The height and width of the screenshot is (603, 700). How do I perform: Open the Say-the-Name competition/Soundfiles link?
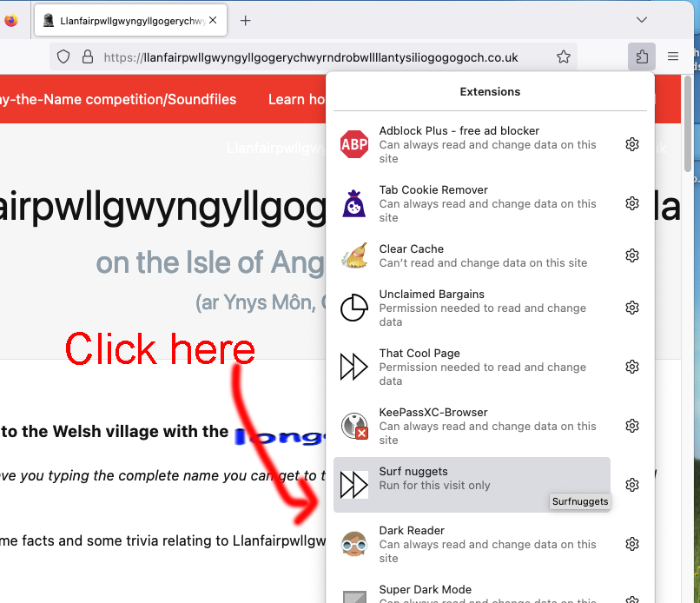118,99
